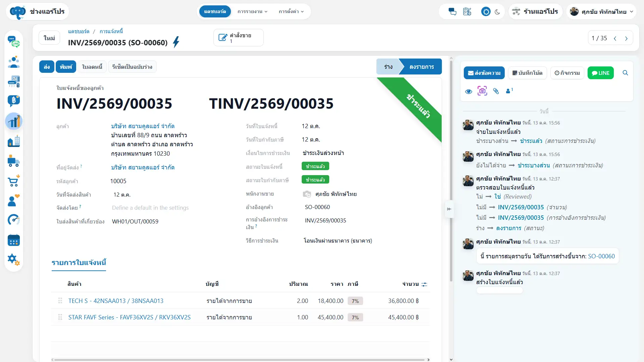Click the การแจ้งหนี้ breadcrumb

point(111,31)
